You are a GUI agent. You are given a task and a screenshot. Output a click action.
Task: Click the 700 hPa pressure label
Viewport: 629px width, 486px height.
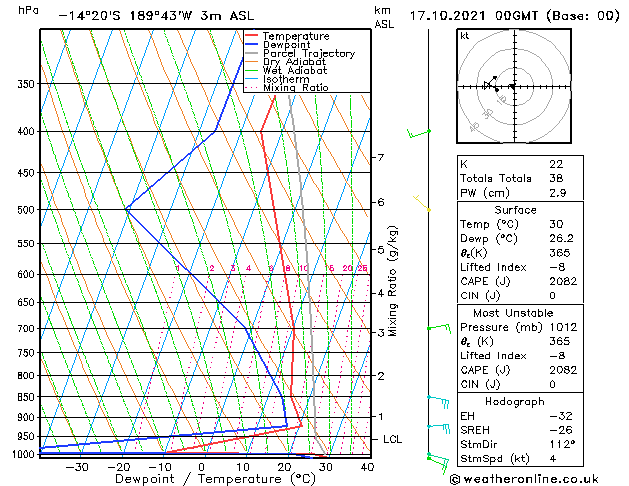(x=26, y=329)
